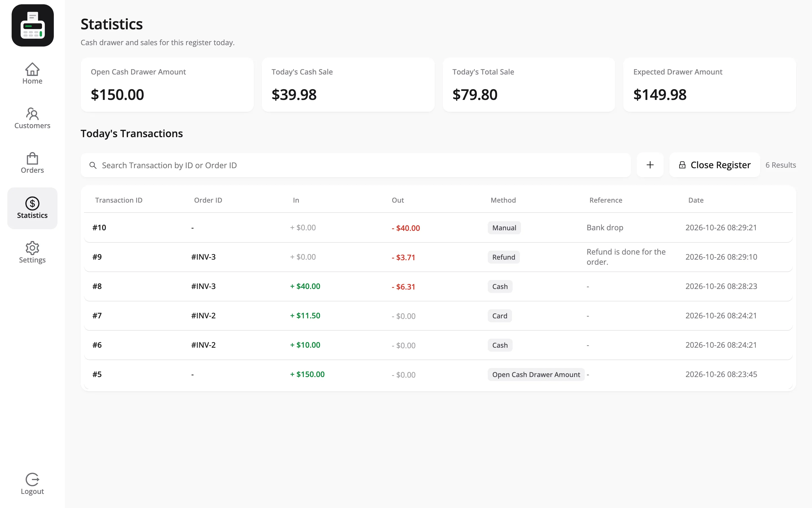Click the Date column header
Viewport: 812px width, 508px height.
[x=696, y=200]
